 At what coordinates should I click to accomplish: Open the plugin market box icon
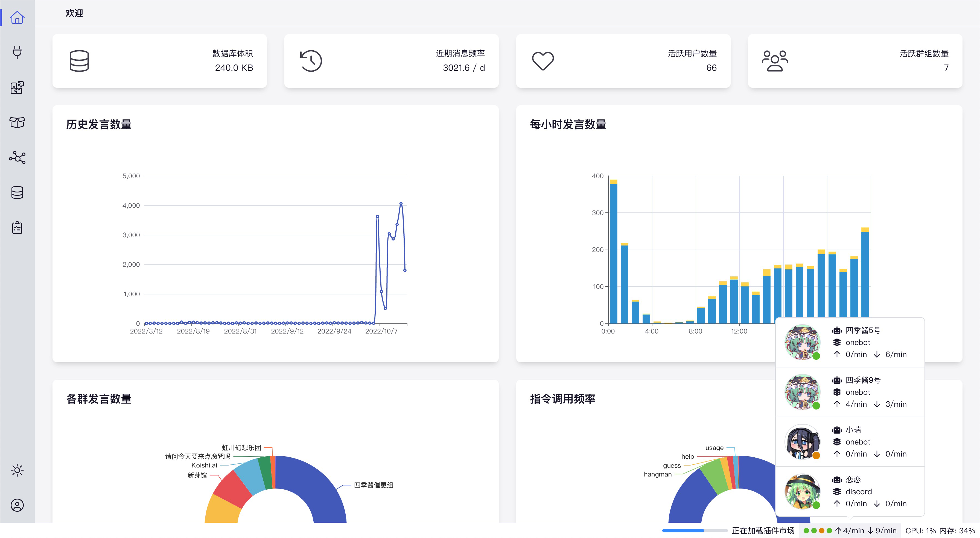point(17,122)
